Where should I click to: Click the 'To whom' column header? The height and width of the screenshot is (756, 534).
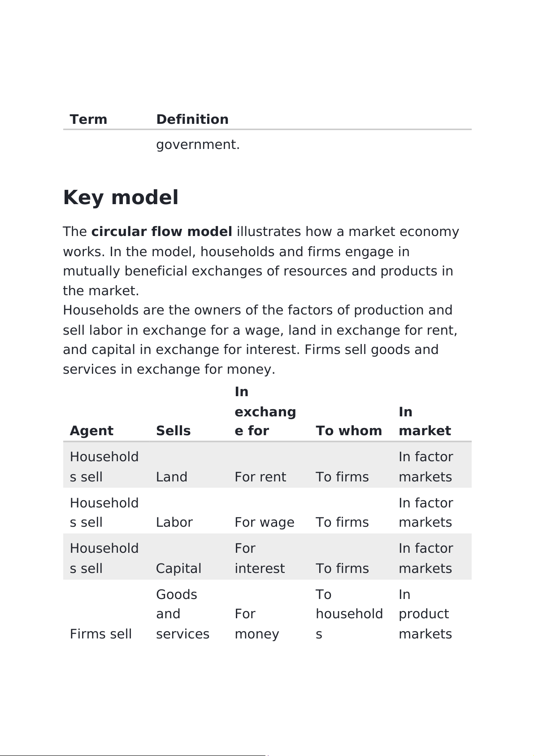(348, 431)
